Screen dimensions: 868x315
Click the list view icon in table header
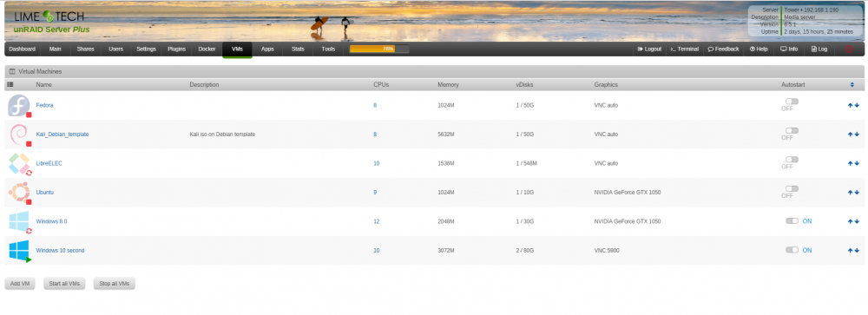10,85
